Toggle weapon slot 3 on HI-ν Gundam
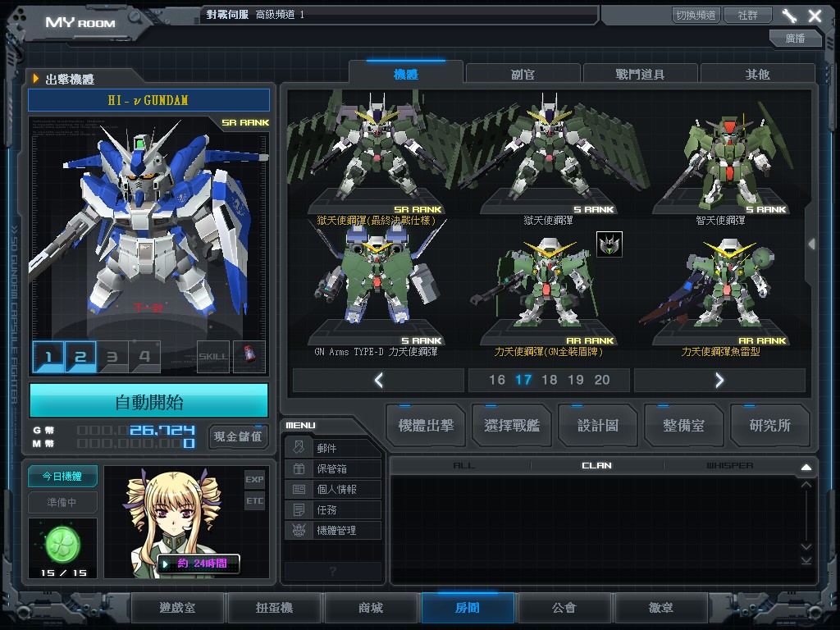Screen dimensions: 840x630 [x=112, y=357]
